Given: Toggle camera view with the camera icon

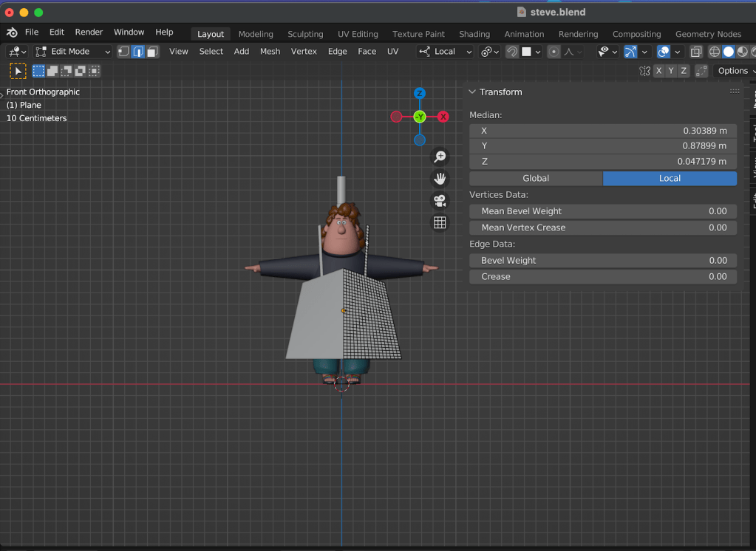Looking at the screenshot, I should (x=440, y=201).
